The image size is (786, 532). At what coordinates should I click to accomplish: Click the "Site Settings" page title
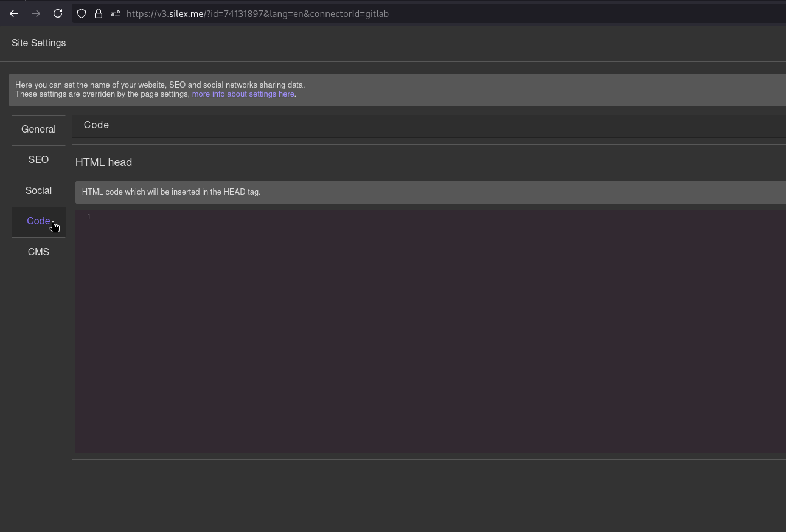click(x=38, y=43)
